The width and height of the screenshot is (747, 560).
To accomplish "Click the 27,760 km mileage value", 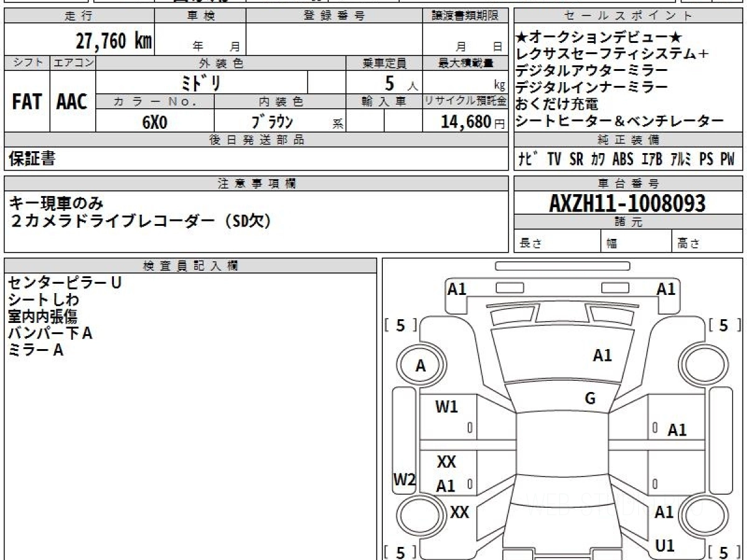I will tap(114, 41).
